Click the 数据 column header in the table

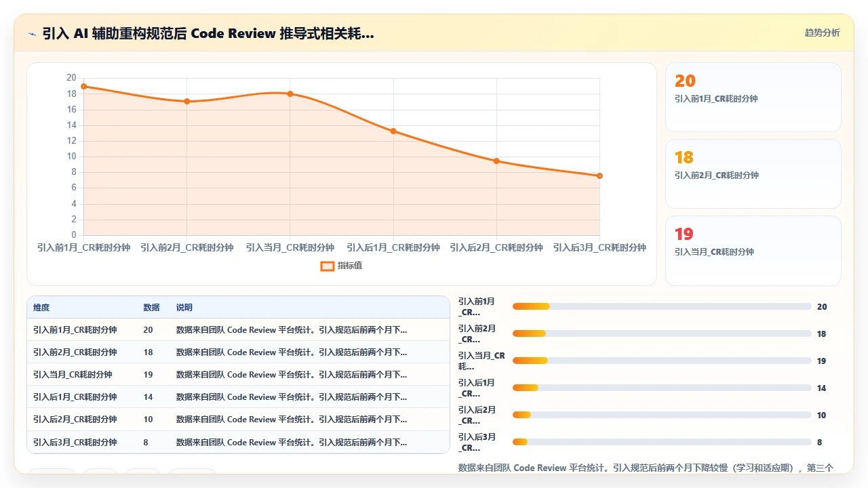pyautogui.click(x=151, y=307)
